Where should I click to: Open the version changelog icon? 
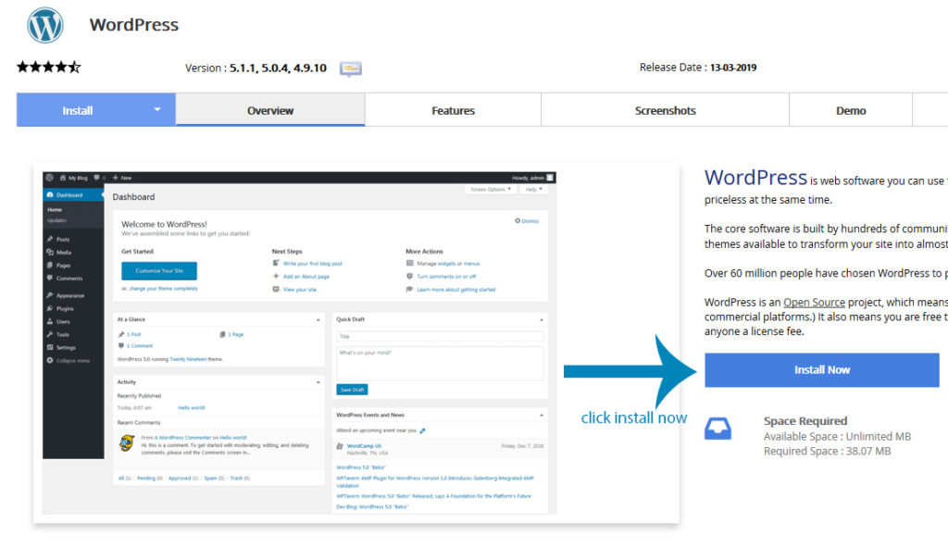click(x=350, y=68)
